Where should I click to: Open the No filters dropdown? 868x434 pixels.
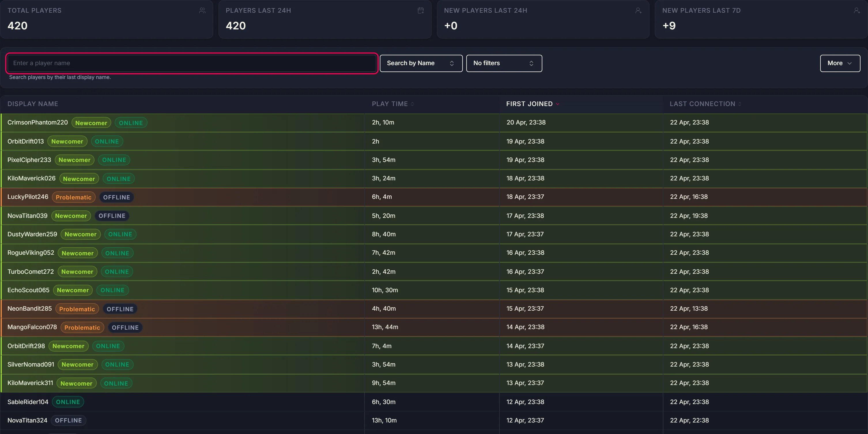tap(504, 63)
